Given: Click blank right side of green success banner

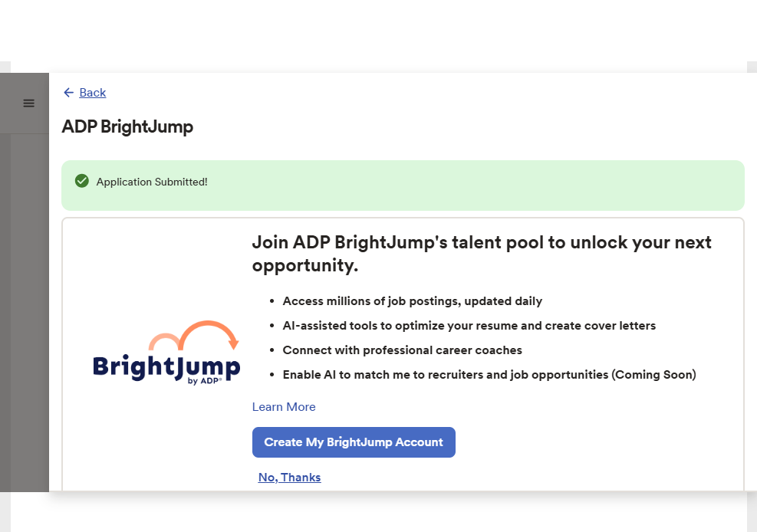Looking at the screenshot, I should (x=537, y=185).
